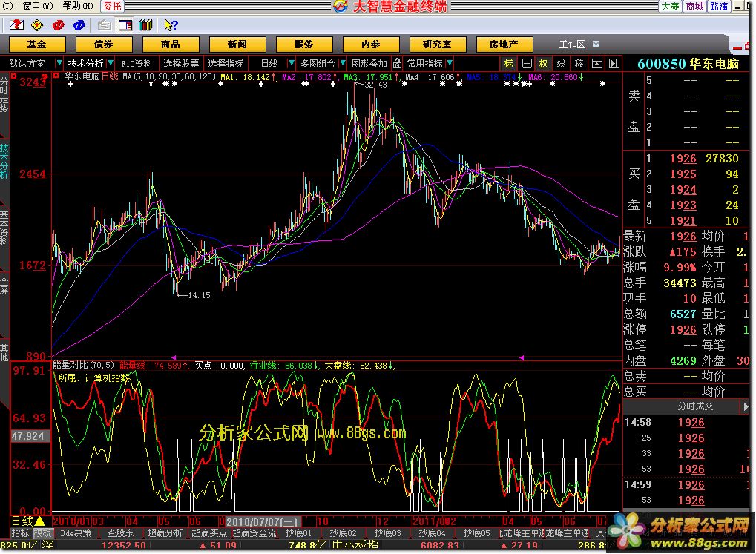Toggle the 标 markers button
This screenshot has width=756, height=554.
pos(509,63)
